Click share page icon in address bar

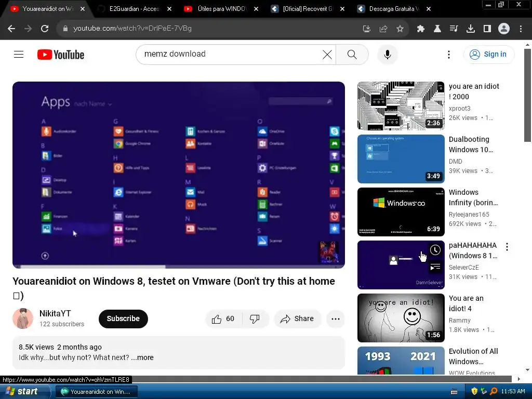(x=383, y=29)
